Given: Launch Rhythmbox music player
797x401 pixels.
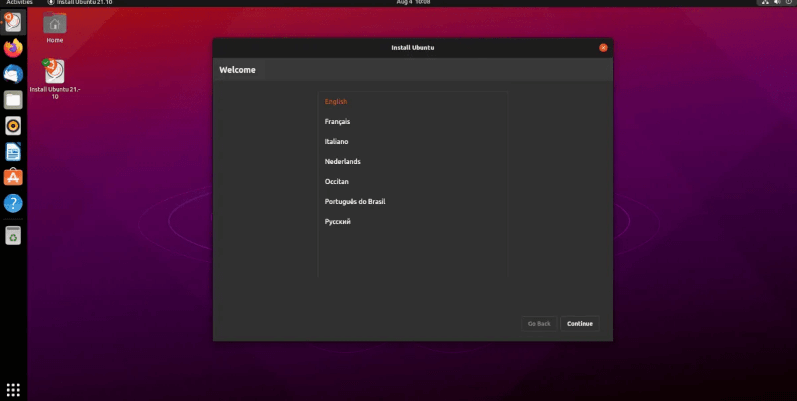Looking at the screenshot, I should (x=13, y=126).
